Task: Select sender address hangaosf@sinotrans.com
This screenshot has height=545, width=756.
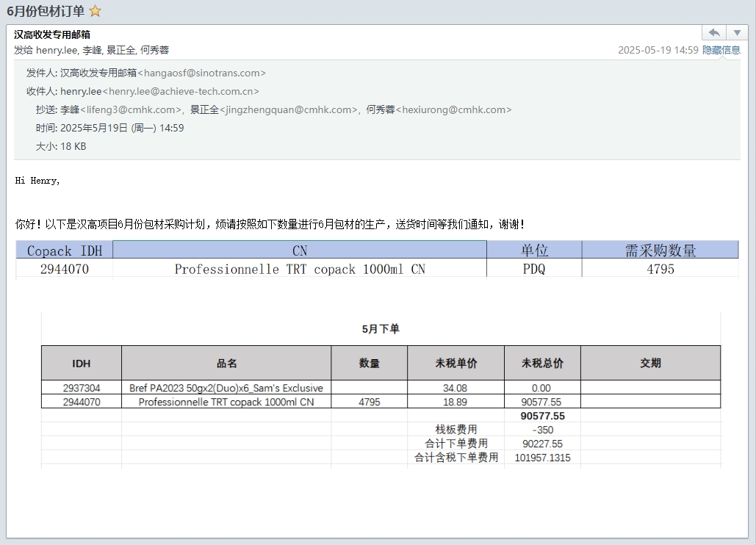Action: (201, 73)
